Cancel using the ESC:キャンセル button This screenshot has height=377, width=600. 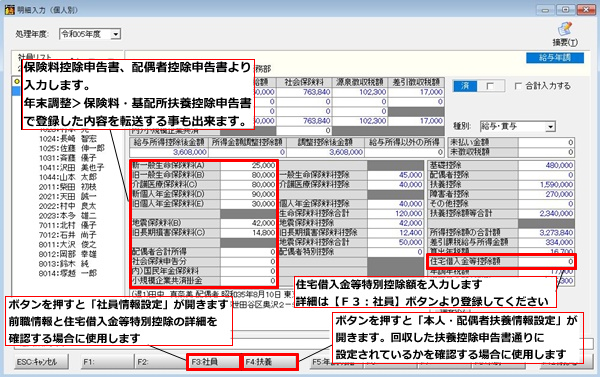click(42, 362)
